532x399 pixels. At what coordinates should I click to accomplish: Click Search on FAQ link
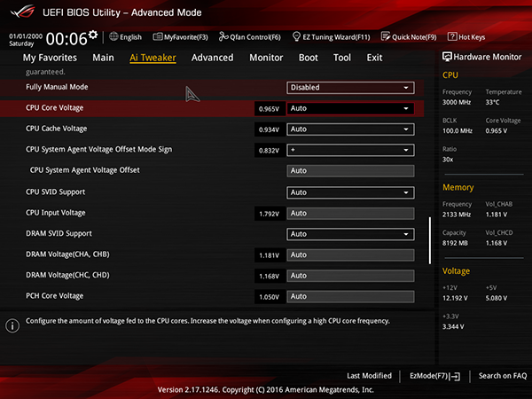pyautogui.click(x=503, y=376)
